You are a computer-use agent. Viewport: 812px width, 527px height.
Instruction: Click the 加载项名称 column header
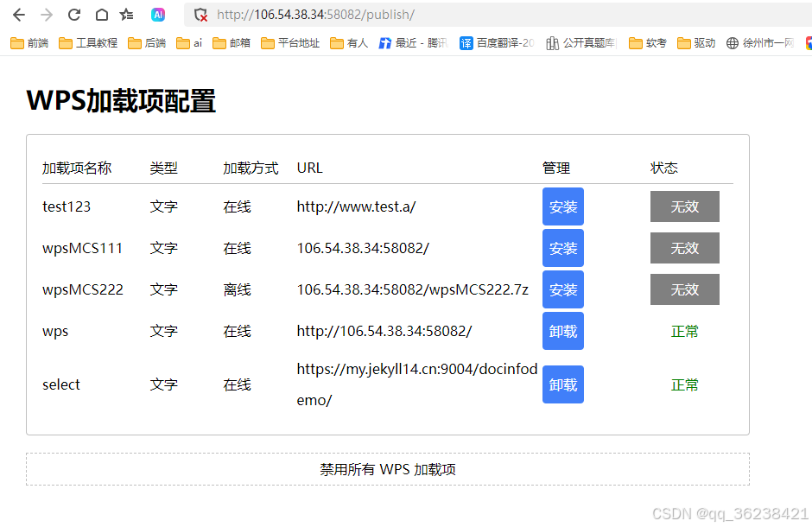click(x=77, y=168)
